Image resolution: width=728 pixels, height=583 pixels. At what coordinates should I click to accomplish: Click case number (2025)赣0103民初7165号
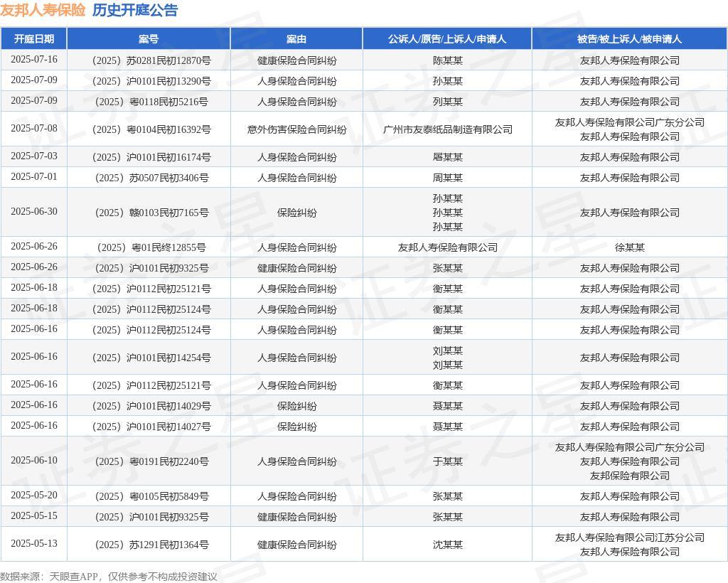[x=149, y=213]
